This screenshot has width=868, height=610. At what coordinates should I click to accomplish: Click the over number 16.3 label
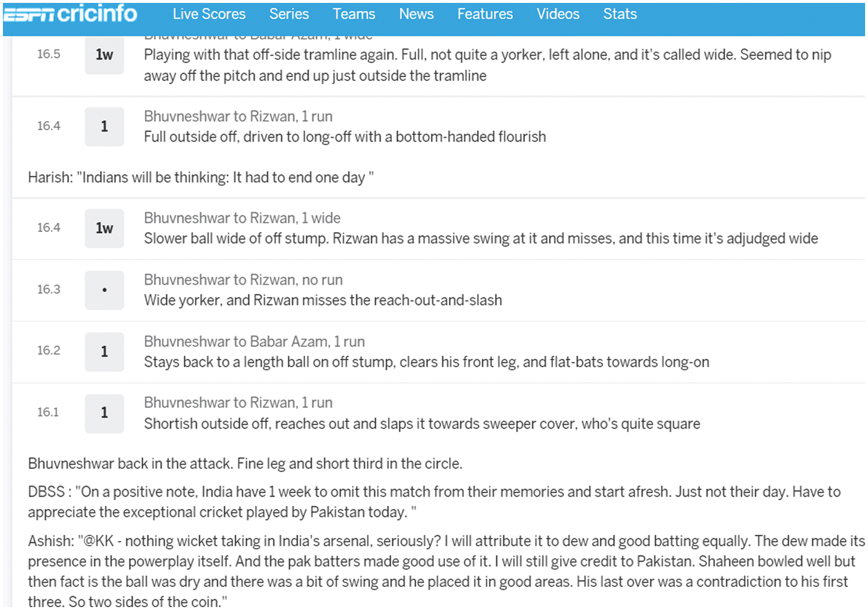tap(49, 289)
